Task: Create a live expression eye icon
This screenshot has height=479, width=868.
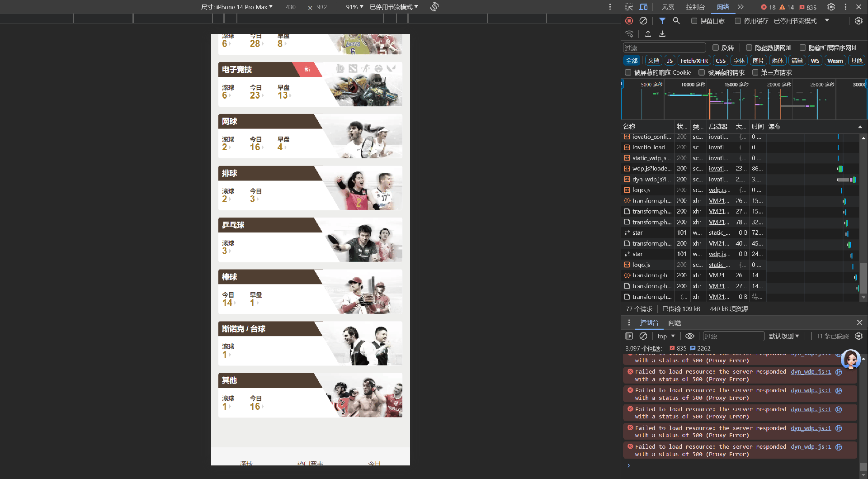Action: pyautogui.click(x=689, y=336)
